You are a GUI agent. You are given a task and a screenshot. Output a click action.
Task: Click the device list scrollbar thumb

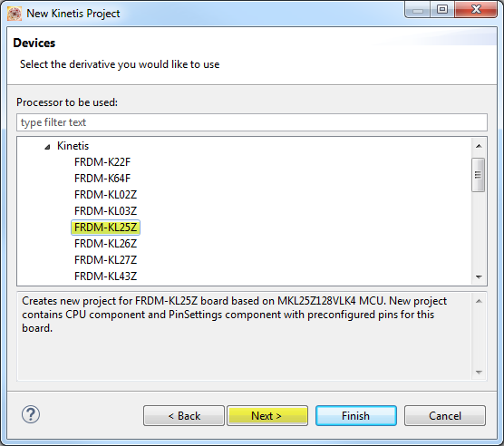click(x=479, y=175)
